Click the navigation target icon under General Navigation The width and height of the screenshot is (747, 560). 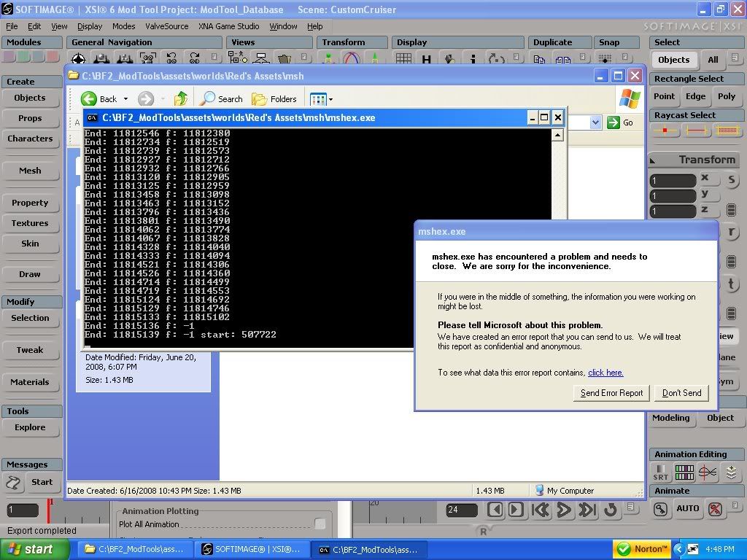78,59
